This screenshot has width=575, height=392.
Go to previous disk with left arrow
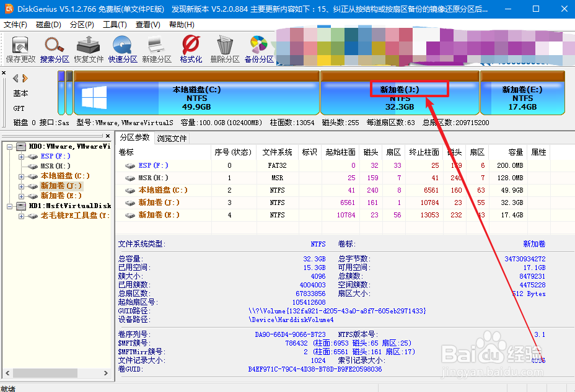[x=15, y=78]
